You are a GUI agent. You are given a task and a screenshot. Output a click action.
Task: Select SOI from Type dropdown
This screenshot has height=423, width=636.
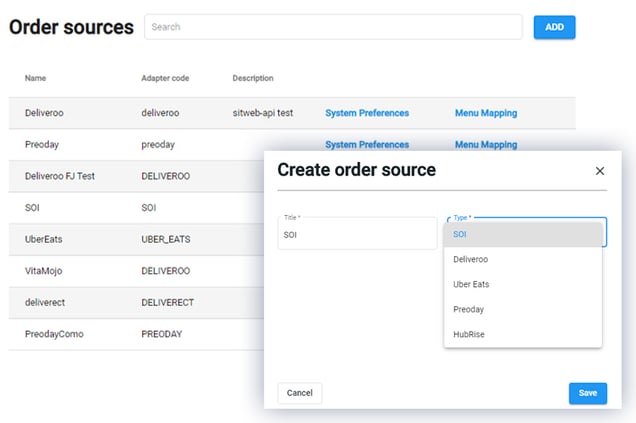(523, 234)
